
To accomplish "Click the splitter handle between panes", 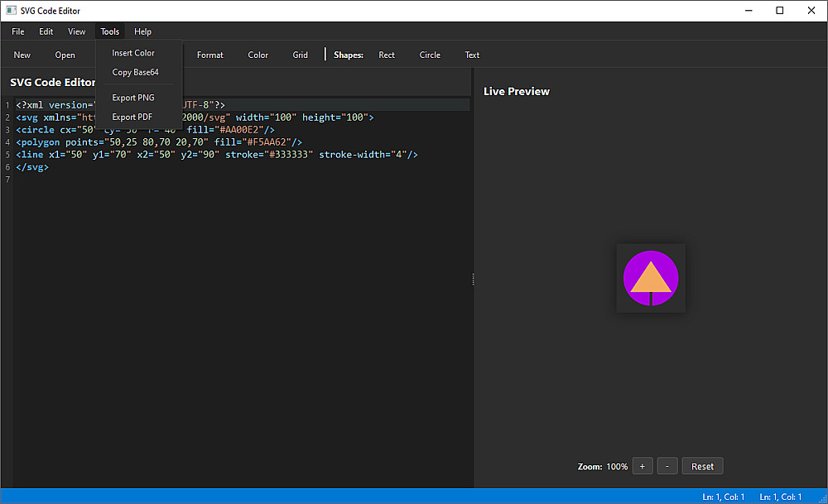I will pos(473,279).
